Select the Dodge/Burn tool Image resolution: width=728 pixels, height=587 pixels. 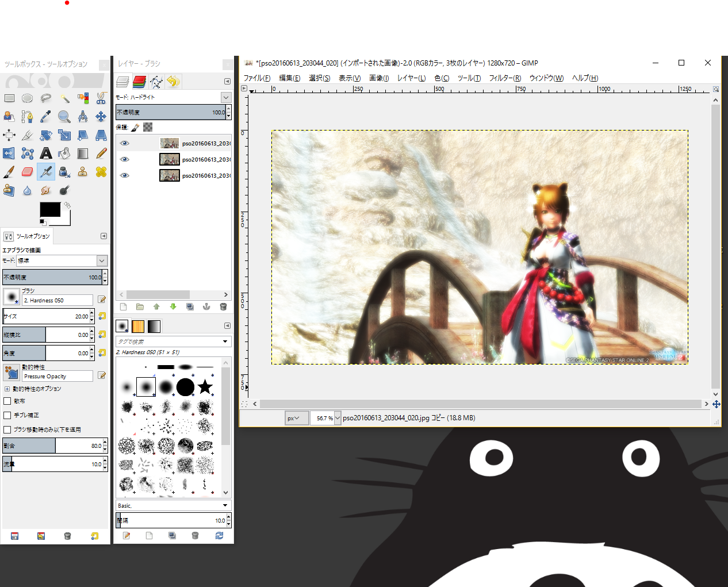64,190
